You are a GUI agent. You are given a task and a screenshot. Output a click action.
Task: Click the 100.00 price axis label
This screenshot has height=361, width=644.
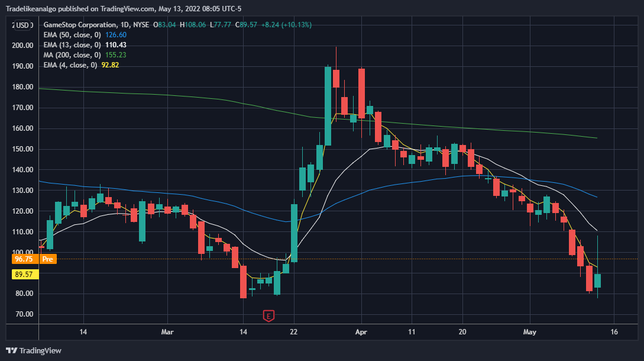point(22,252)
